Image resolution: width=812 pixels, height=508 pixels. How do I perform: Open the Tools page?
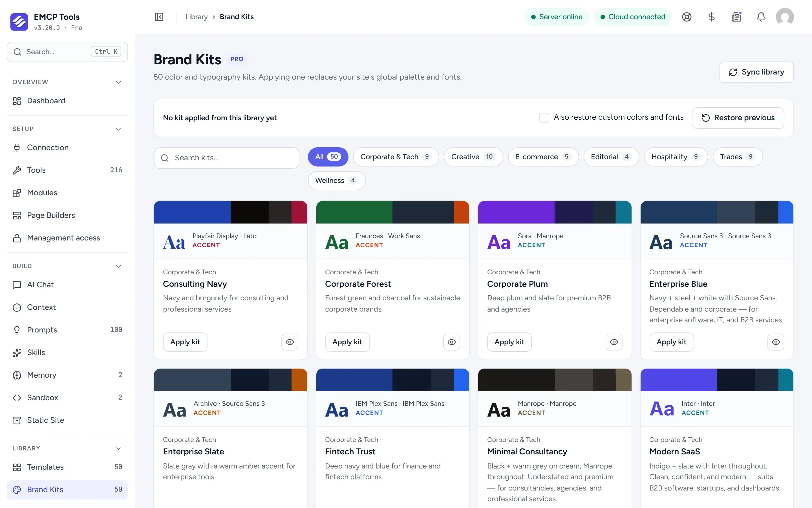pos(67,170)
